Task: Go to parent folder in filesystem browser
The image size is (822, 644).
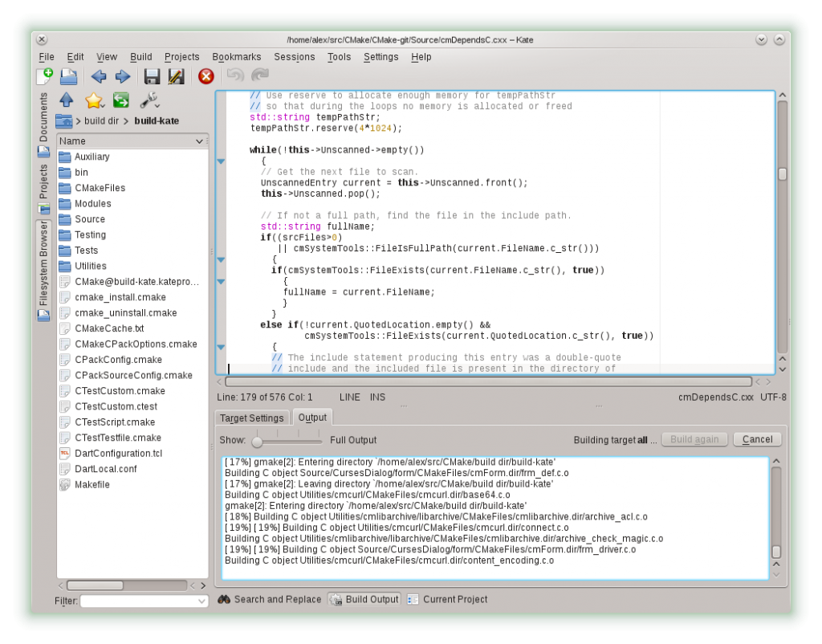Action: tap(66, 100)
